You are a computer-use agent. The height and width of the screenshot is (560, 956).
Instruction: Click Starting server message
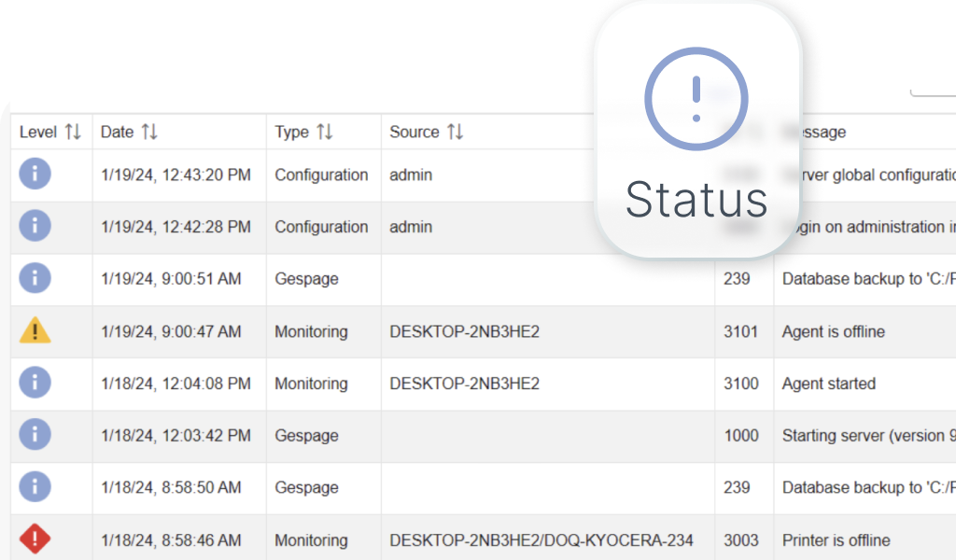[x=869, y=436]
